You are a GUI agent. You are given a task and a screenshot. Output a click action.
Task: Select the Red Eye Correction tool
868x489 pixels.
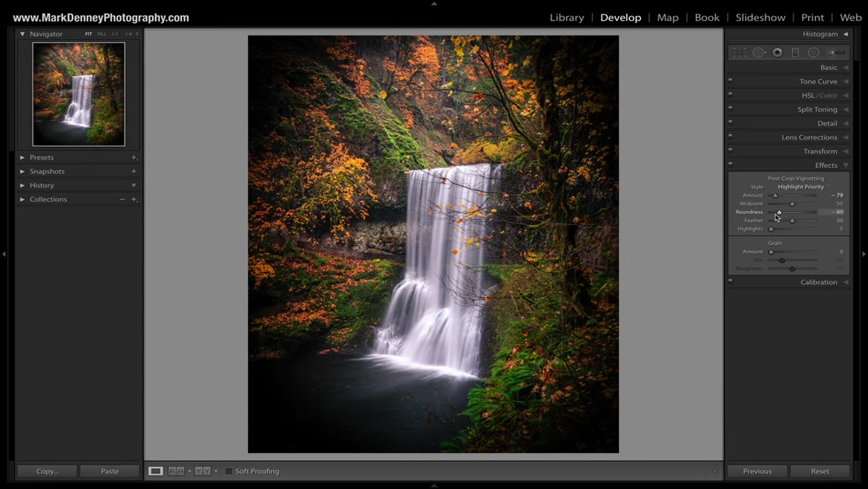(778, 52)
